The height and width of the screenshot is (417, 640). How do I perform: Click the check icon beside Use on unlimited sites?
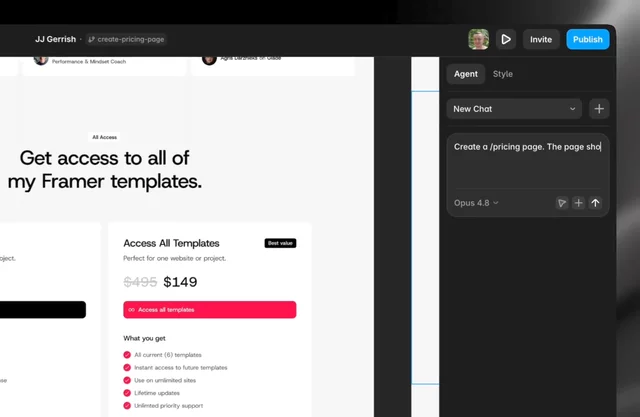(x=127, y=380)
